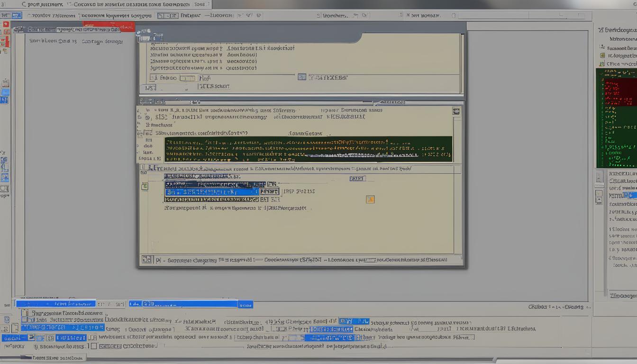Click the orange warning icon below the results list

point(370,200)
